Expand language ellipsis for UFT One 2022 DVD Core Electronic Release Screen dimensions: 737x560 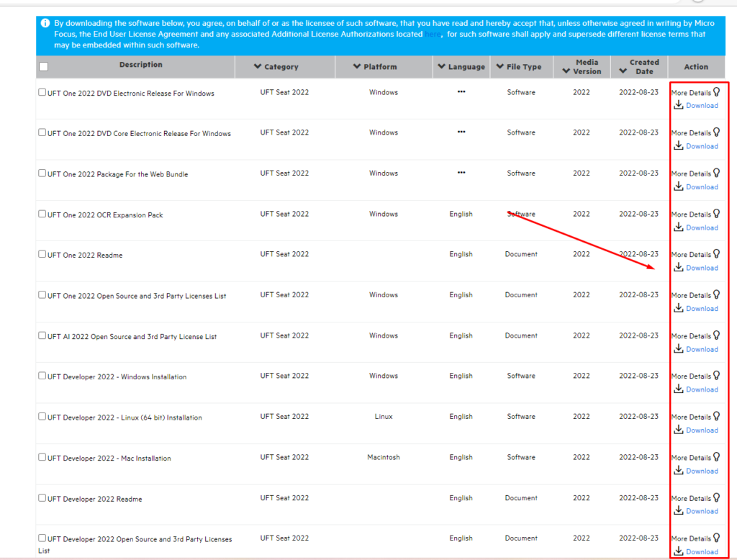pyautogui.click(x=461, y=132)
